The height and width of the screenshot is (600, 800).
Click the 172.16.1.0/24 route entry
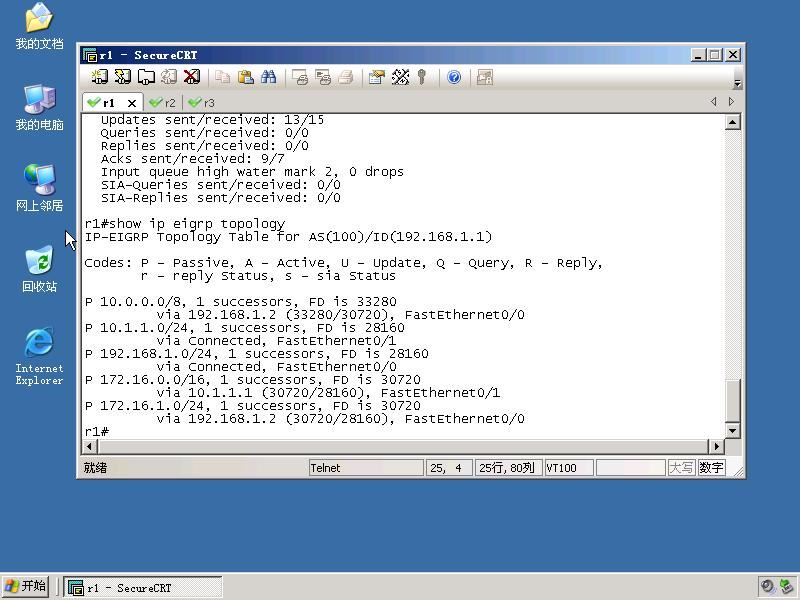tap(253, 406)
